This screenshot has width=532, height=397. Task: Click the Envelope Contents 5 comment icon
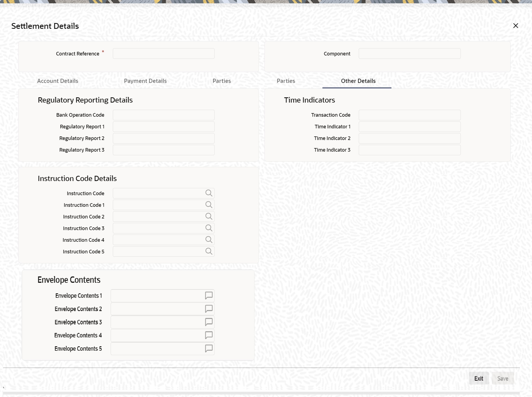click(x=209, y=348)
